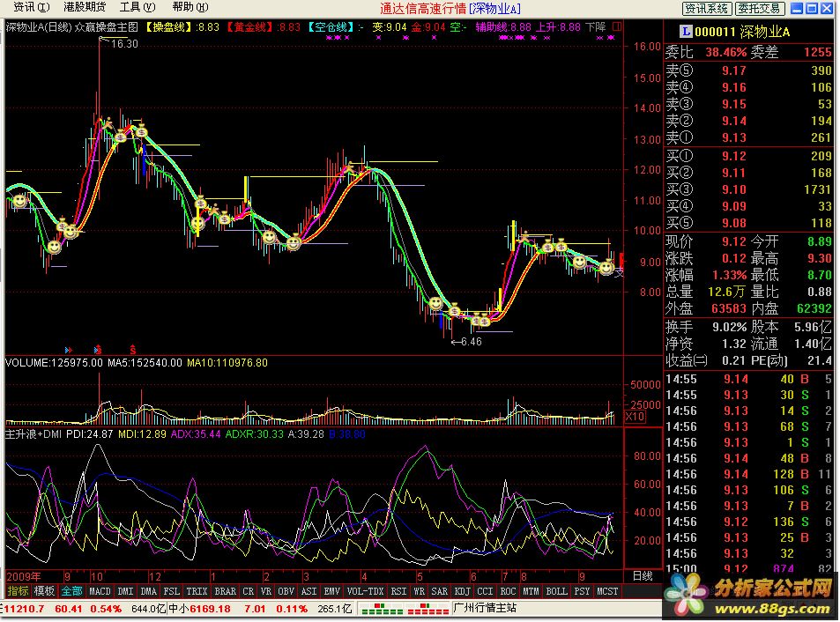
Task: Open the 港股期货 menu
Action: [x=84, y=7]
